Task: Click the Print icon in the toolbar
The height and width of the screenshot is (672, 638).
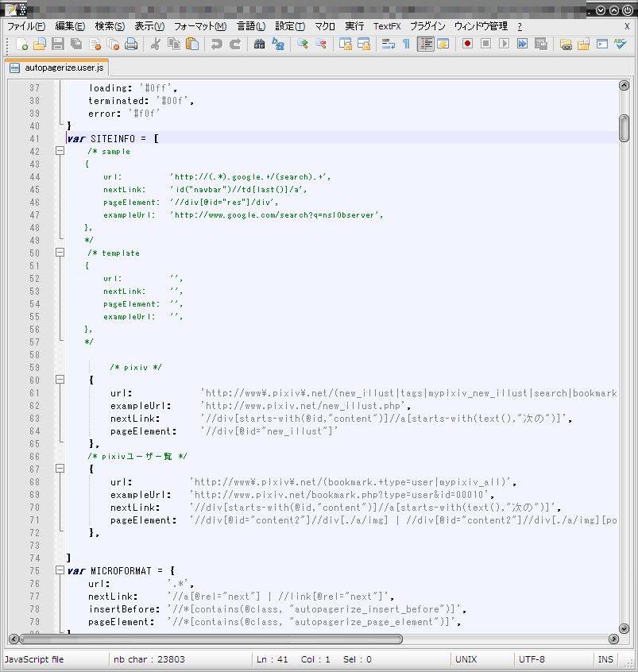Action: 131,44
